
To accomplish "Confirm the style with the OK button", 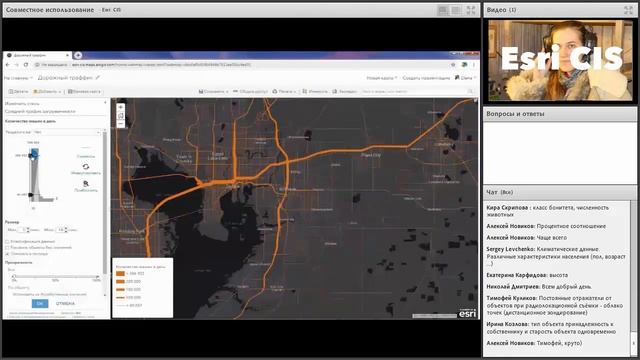I will pos(40,303).
